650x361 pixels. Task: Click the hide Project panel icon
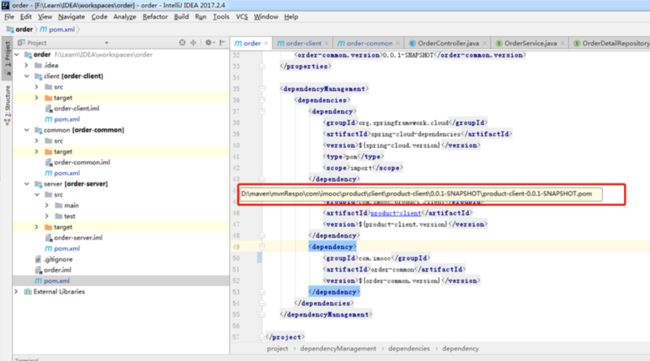pyautogui.click(x=222, y=43)
